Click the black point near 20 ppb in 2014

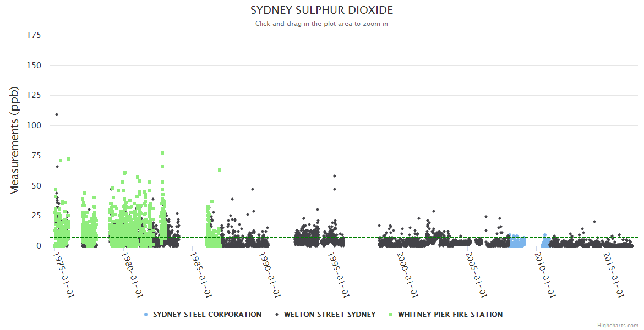(594, 222)
